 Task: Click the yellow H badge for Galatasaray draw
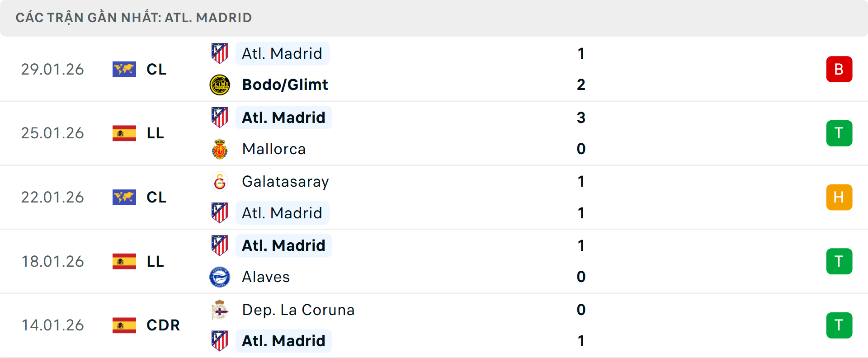[839, 197]
